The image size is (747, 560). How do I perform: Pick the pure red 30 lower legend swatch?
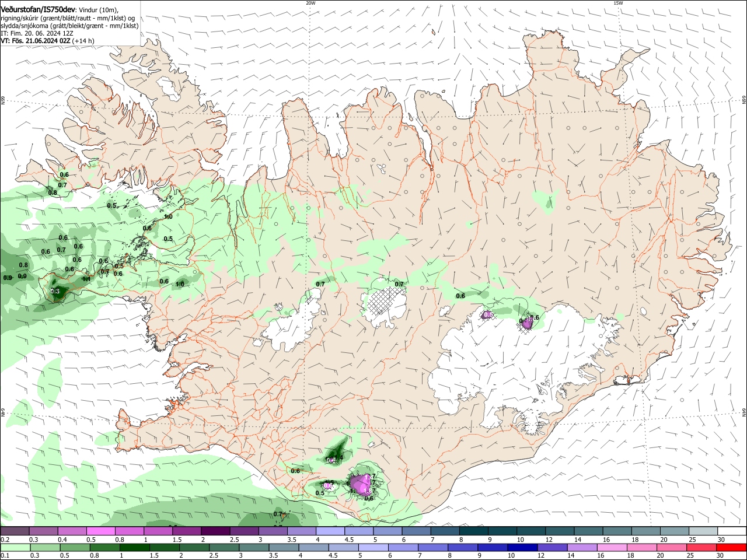tap(732, 547)
